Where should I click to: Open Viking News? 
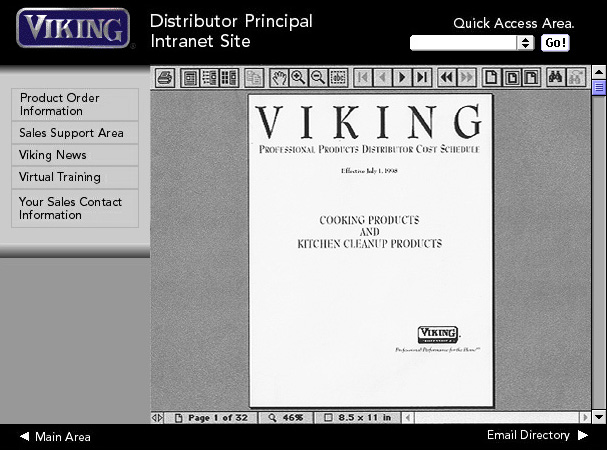(x=75, y=155)
